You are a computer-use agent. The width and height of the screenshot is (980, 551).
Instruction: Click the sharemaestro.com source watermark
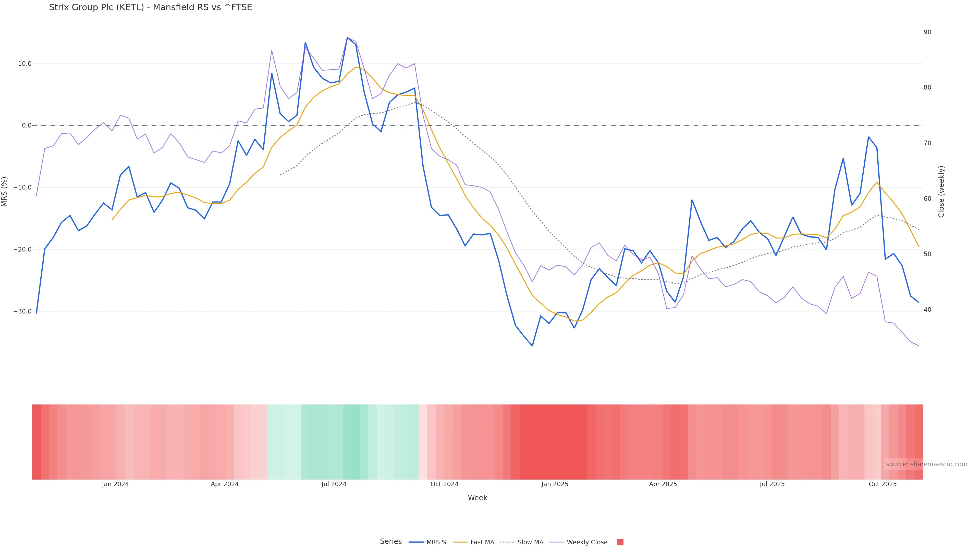click(926, 464)
